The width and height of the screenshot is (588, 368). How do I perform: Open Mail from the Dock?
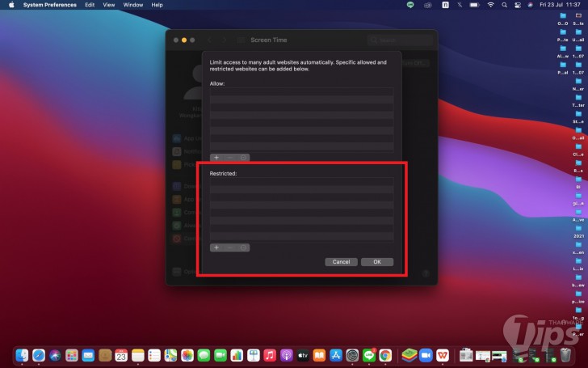coord(88,355)
